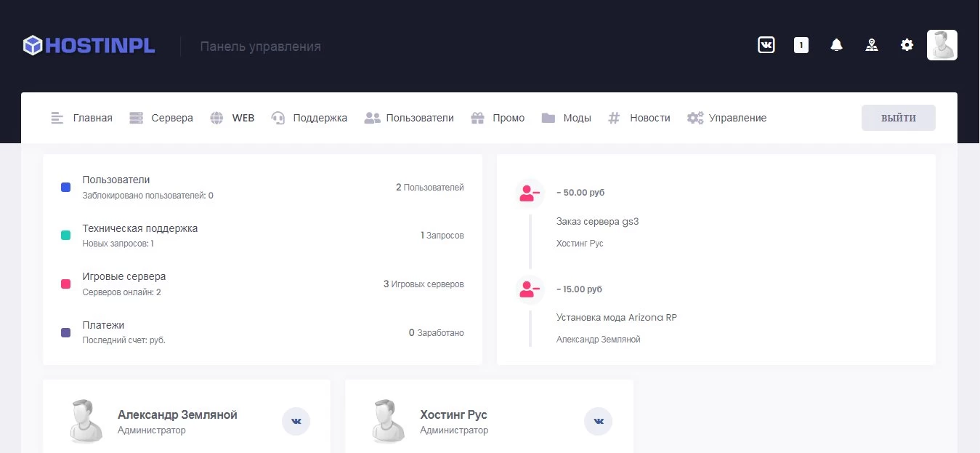Click the people icon beside Пользователи

tap(372, 118)
